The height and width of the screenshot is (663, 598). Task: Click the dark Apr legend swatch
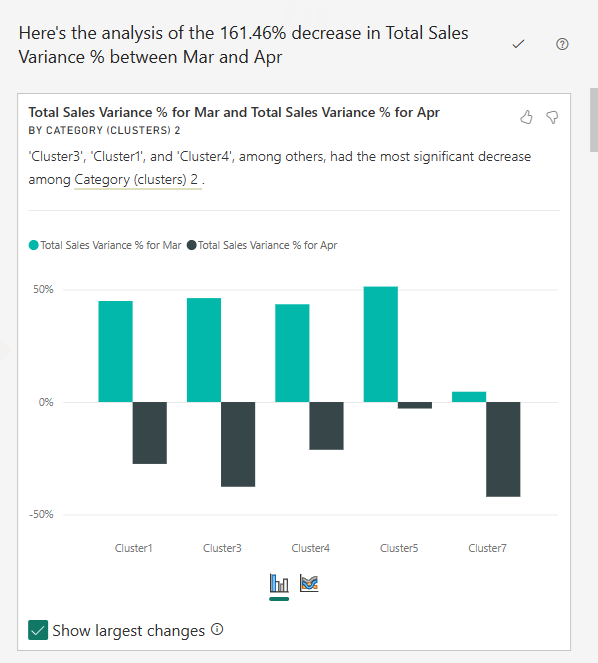tap(192, 245)
